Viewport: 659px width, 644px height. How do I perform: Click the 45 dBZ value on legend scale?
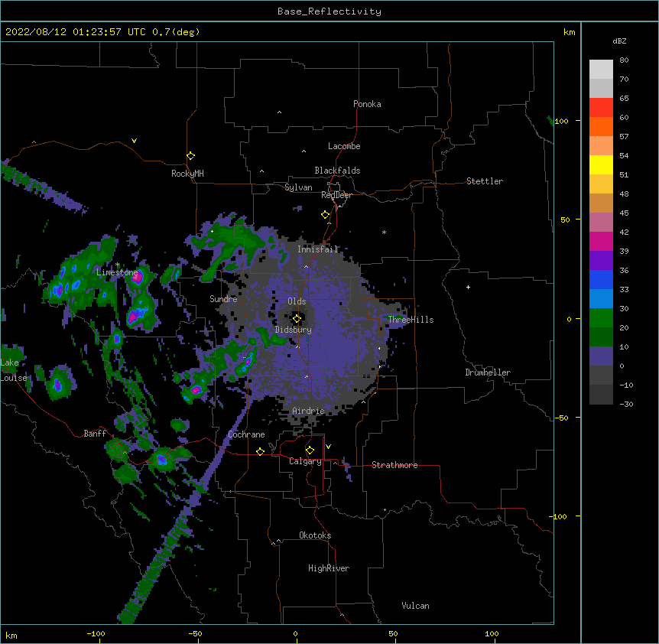click(624, 213)
